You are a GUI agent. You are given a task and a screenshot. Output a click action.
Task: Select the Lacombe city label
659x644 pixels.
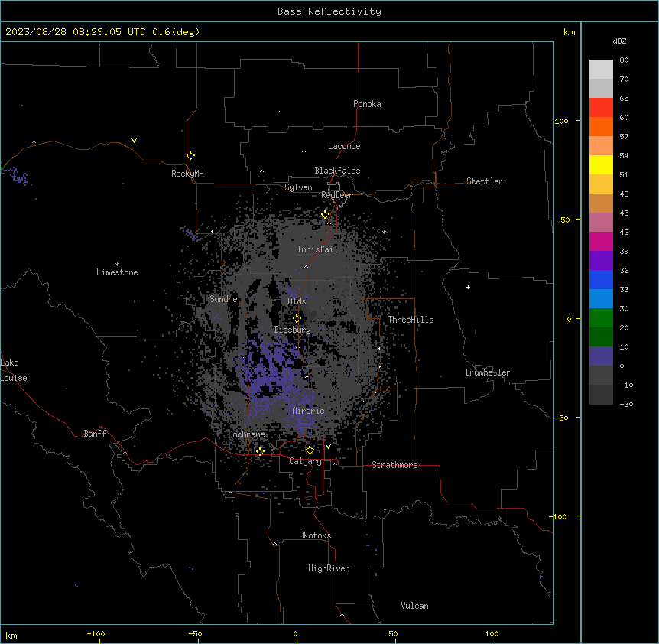[x=344, y=146]
